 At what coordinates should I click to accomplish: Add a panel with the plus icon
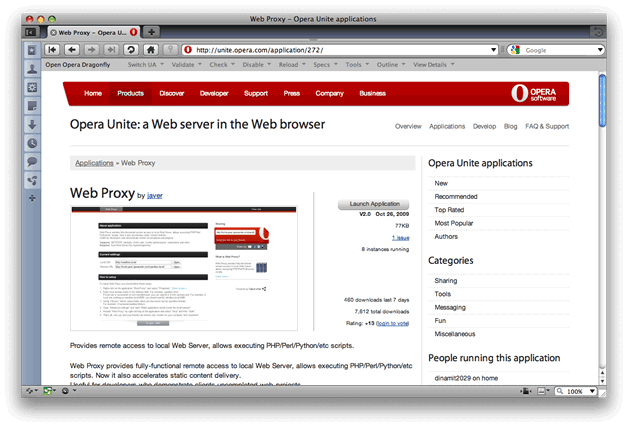point(32,198)
